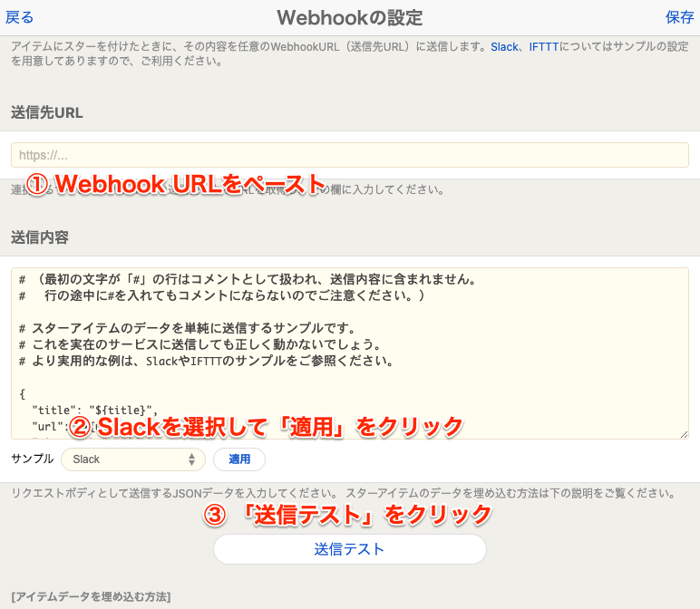Save settings with the 保存 button

[x=679, y=17]
